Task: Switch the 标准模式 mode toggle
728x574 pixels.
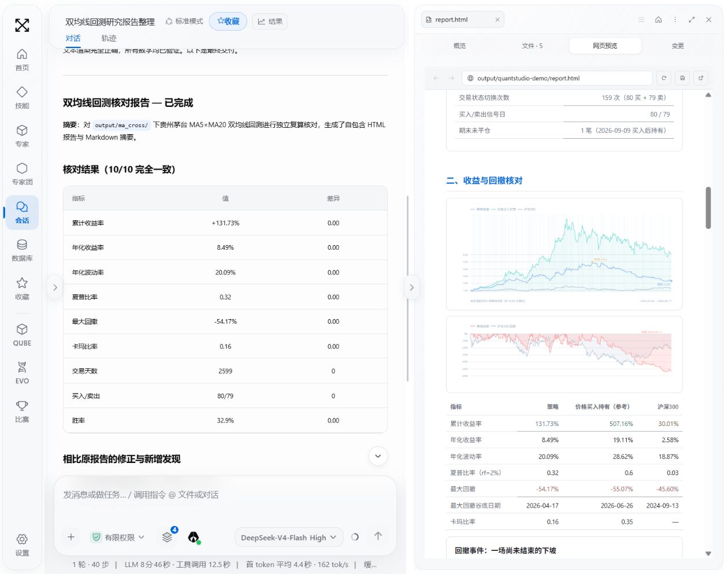Action: [184, 21]
